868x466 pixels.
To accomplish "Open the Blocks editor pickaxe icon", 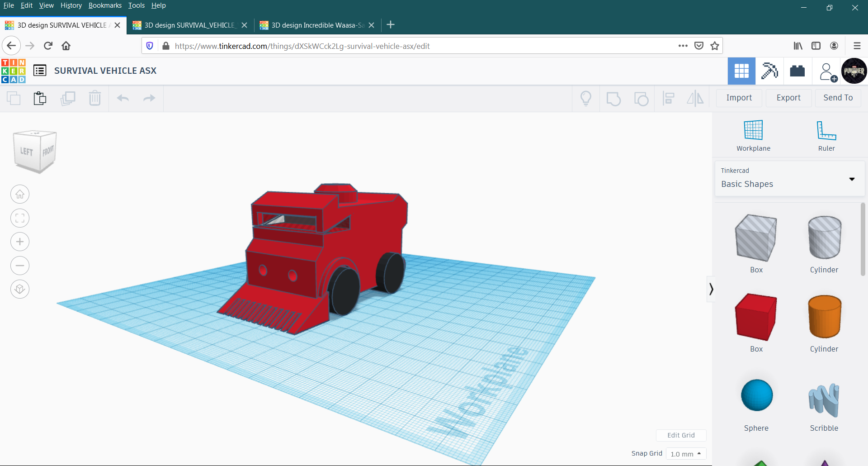I will coord(769,71).
